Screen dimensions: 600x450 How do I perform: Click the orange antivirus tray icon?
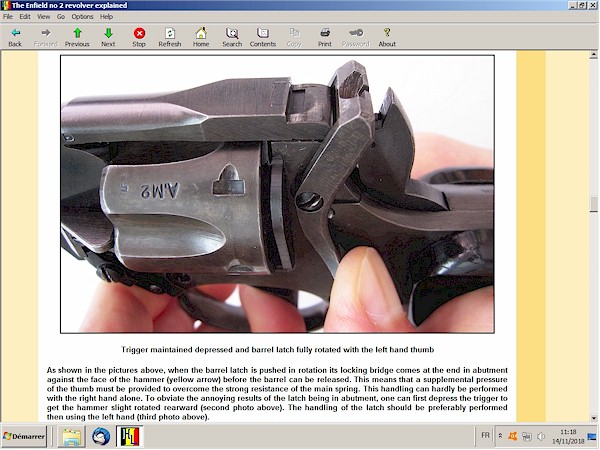pyautogui.click(x=512, y=436)
